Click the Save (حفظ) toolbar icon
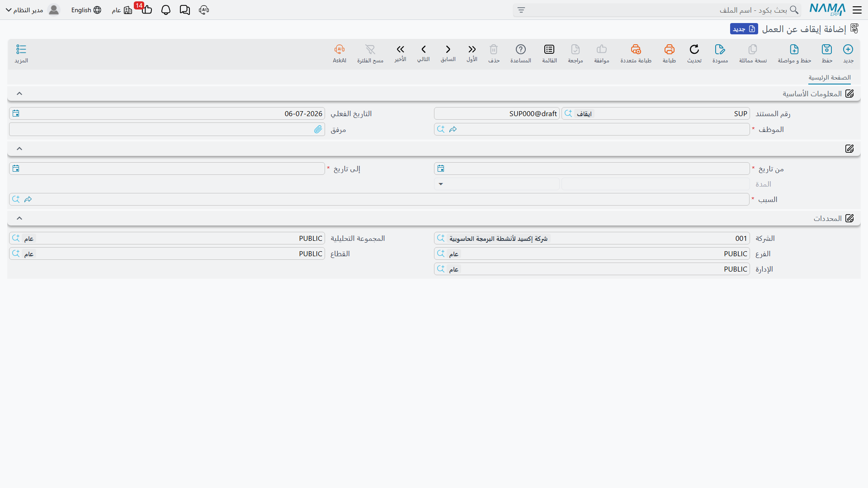Screen dimensions: 868x488 827,49
